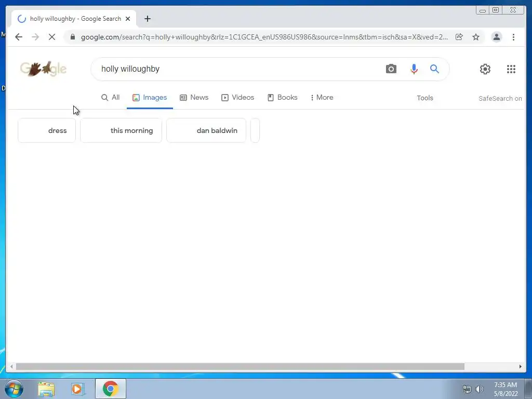The height and width of the screenshot is (399, 532).
Task: Go back to the previous page
Action: (x=19, y=37)
